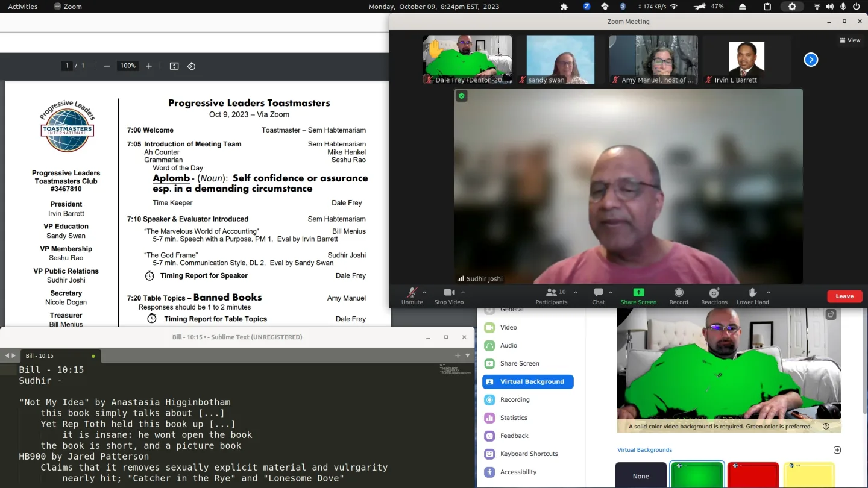Viewport: 868px width, 488px height.
Task: Open the Reactions smiley icon
Action: 714,292
